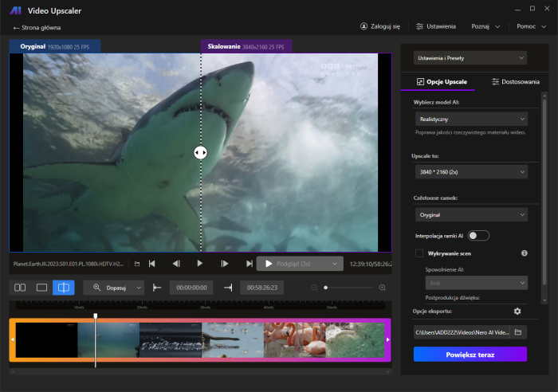Check the Wykrywanie scen checkbox
Viewport: 558px width, 392px height.
[419, 253]
